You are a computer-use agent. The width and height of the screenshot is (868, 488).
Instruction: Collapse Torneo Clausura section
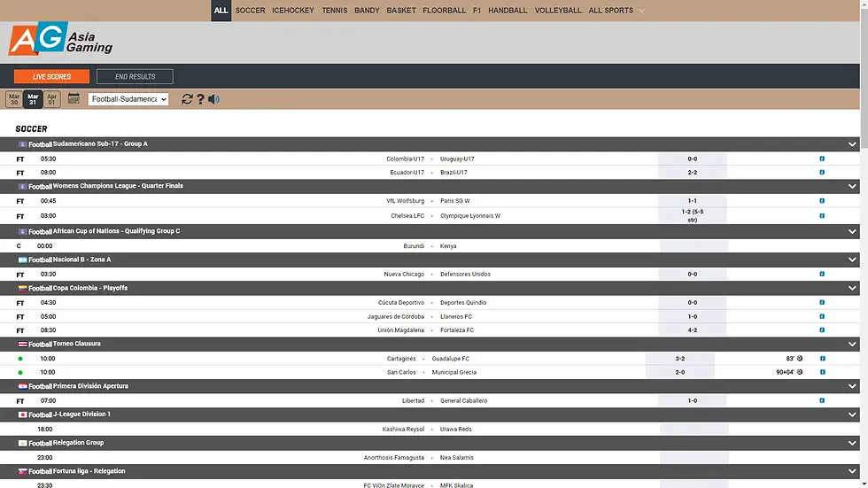pos(852,345)
